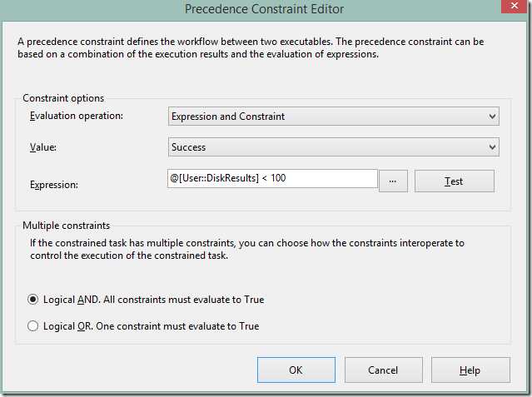Open Help for this editor
This screenshot has width=532, height=397.
(x=470, y=370)
